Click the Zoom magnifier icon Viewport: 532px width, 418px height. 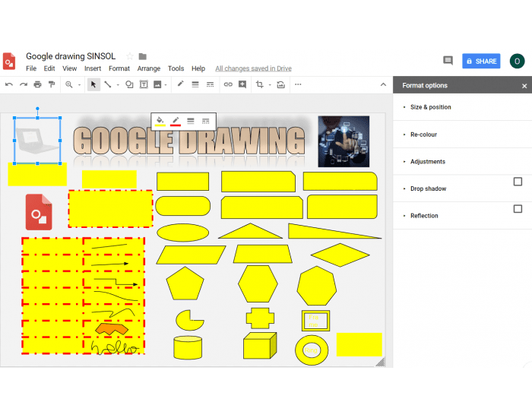[x=69, y=84]
